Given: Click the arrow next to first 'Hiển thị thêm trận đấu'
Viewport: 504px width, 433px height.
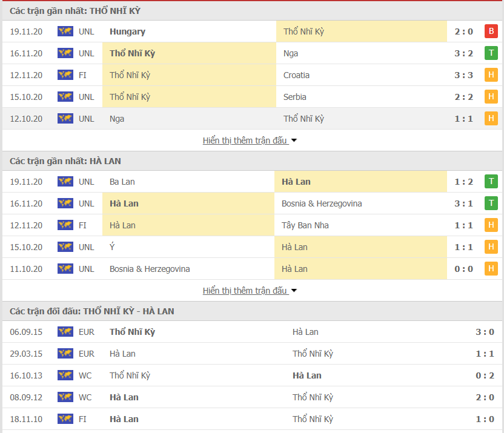Looking at the screenshot, I should click(294, 140).
